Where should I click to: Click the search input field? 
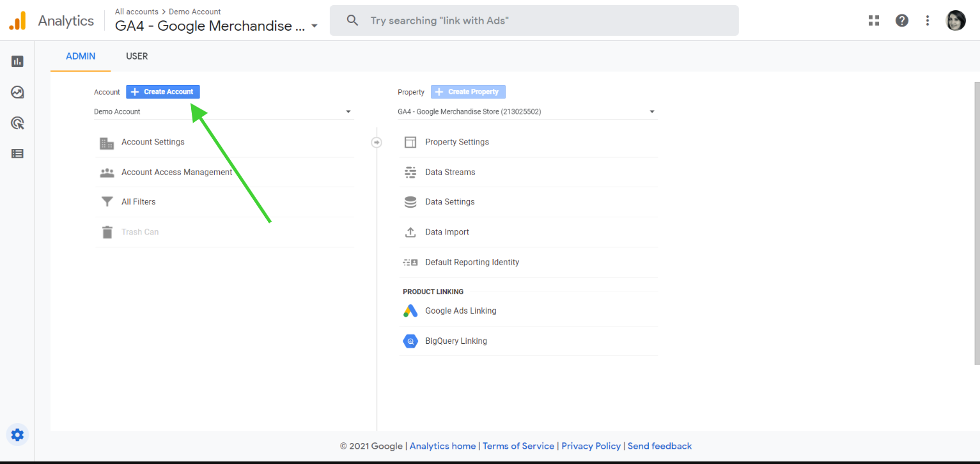tap(534, 20)
